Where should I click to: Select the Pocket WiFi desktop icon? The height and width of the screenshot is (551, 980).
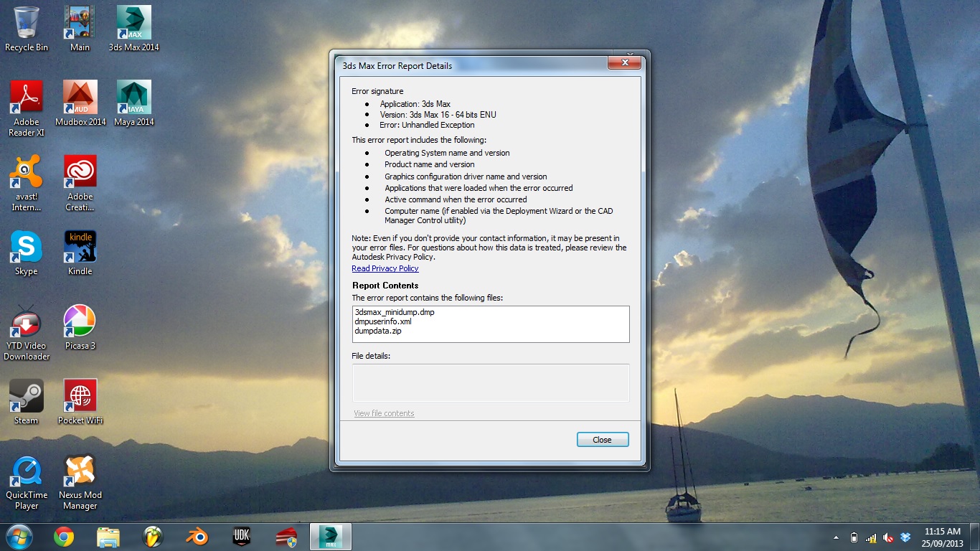(x=80, y=402)
